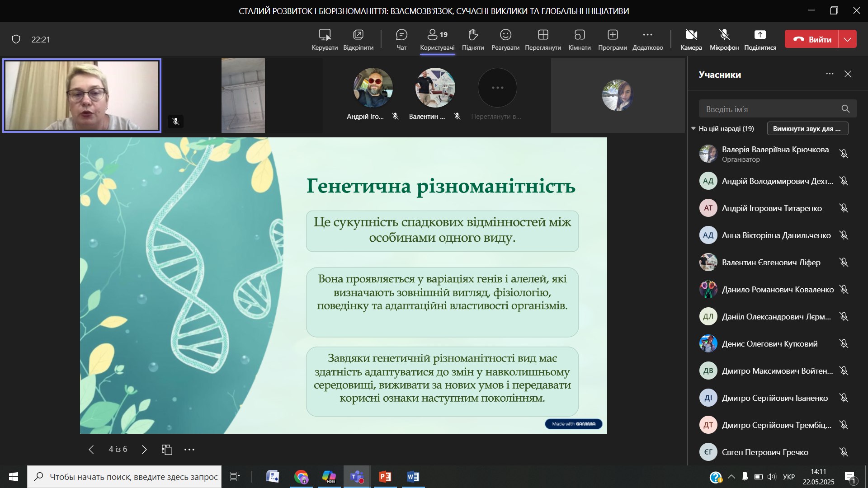
Task: Open slide viewer more options ellipsis
Action: pyautogui.click(x=189, y=450)
